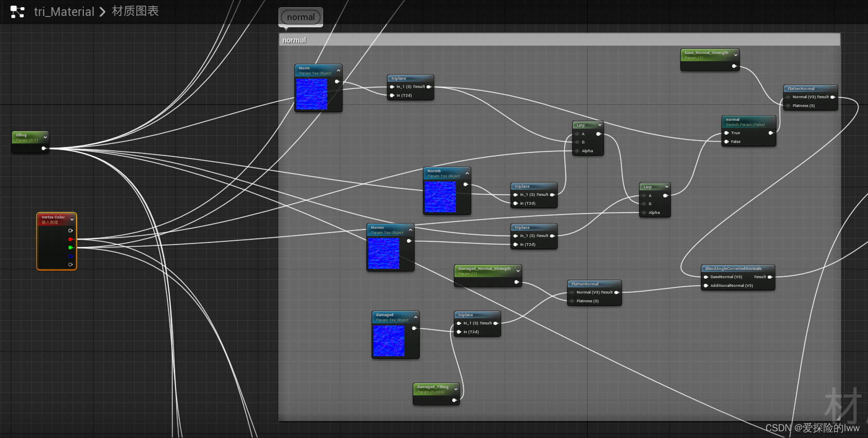The height and width of the screenshot is (438, 868).
Task: Select the Normb texture preview thumbnail
Action: 440,197
